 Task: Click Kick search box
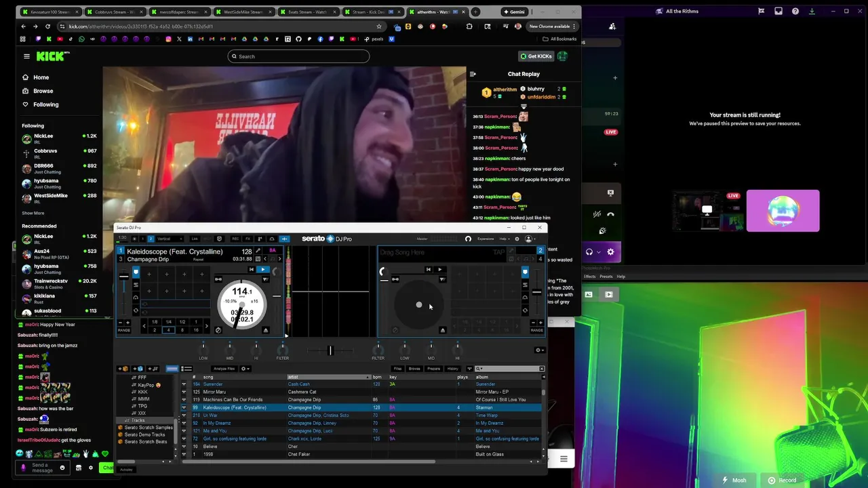pyautogui.click(x=298, y=56)
